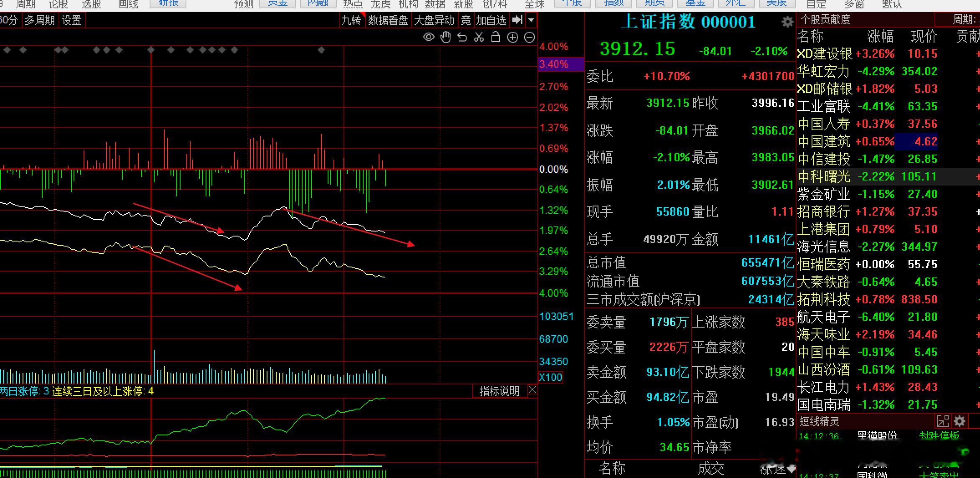
Task: Select the 中国中车 stock row
Action: 888,352
